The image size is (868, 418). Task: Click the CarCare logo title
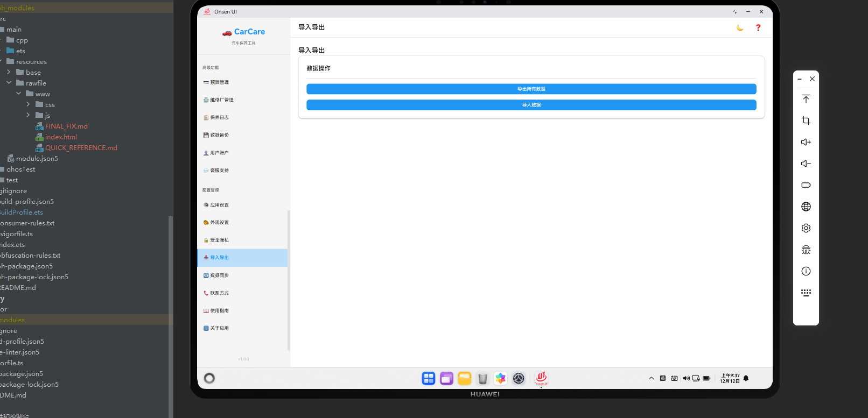[243, 32]
